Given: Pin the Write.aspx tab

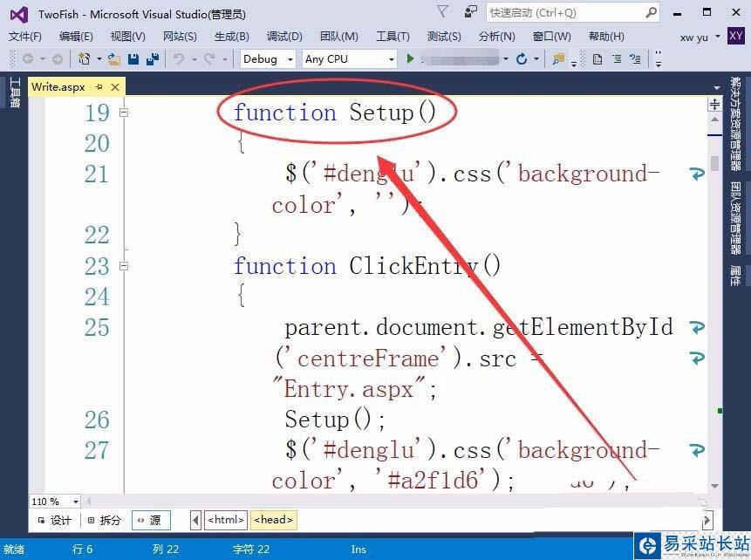Looking at the screenshot, I should (99, 86).
